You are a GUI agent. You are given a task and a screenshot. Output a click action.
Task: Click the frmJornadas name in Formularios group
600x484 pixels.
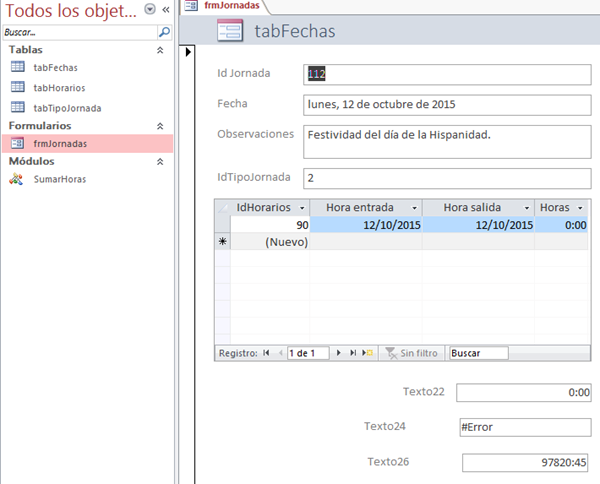pos(60,144)
